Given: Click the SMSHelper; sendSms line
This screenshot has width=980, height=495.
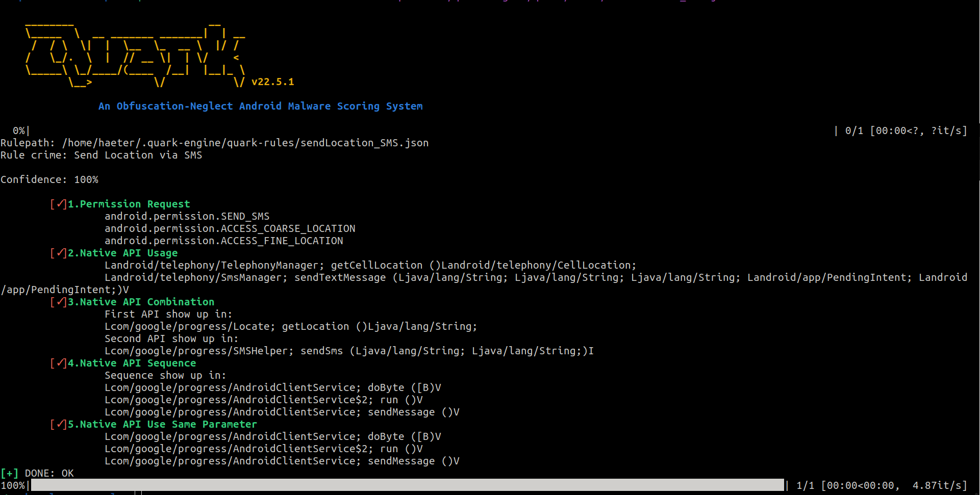Looking at the screenshot, I should (349, 351).
